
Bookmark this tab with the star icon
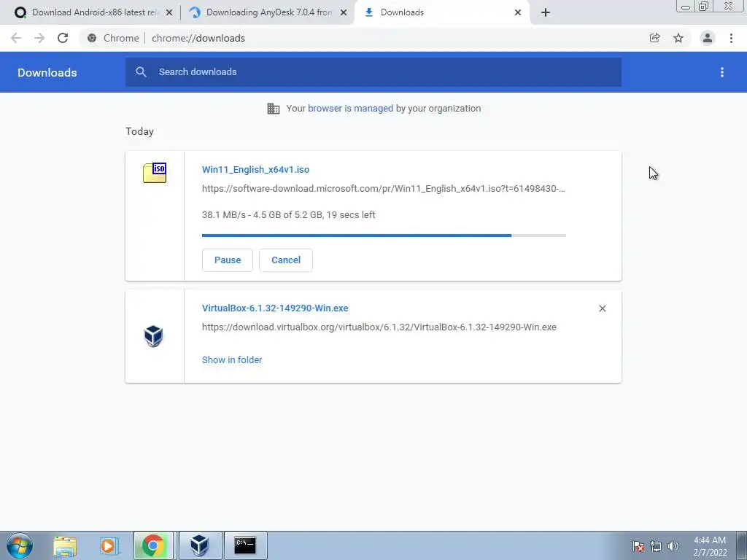pos(678,38)
